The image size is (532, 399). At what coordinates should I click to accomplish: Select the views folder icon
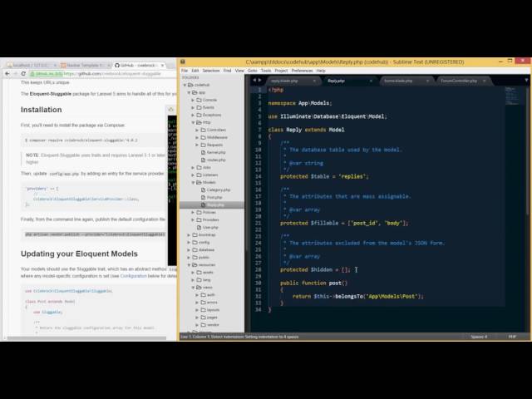(199, 288)
